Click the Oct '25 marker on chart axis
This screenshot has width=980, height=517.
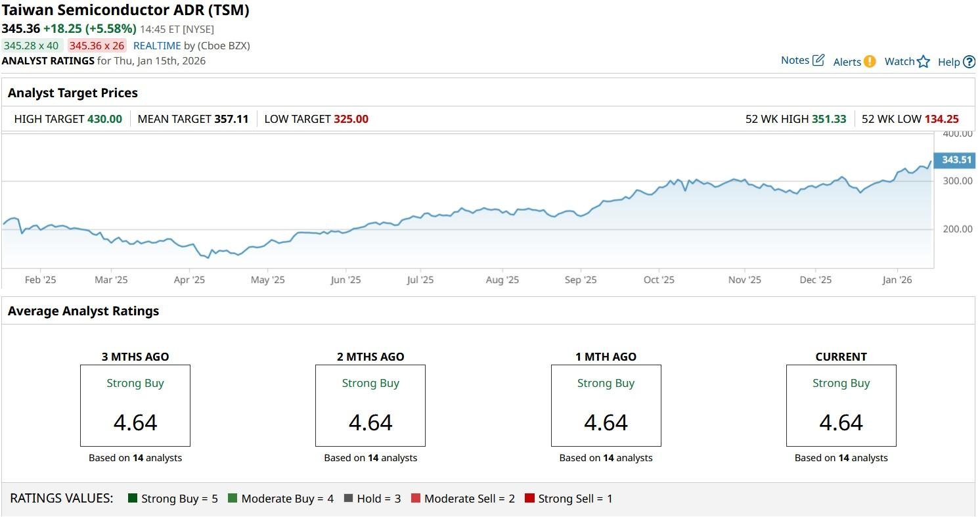(x=659, y=280)
